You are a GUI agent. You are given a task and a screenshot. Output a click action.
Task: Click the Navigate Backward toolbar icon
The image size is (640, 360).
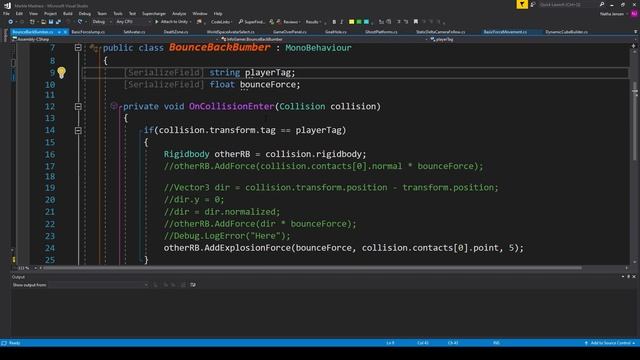11,22
